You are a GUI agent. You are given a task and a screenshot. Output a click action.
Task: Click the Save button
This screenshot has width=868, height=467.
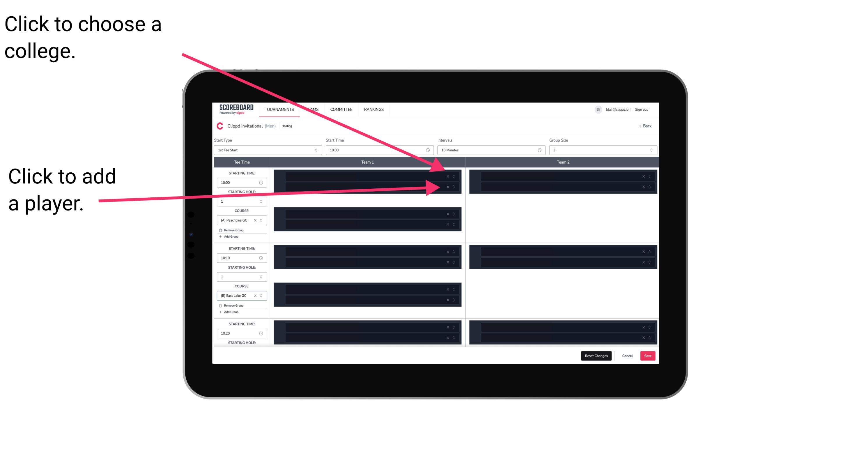coord(648,355)
